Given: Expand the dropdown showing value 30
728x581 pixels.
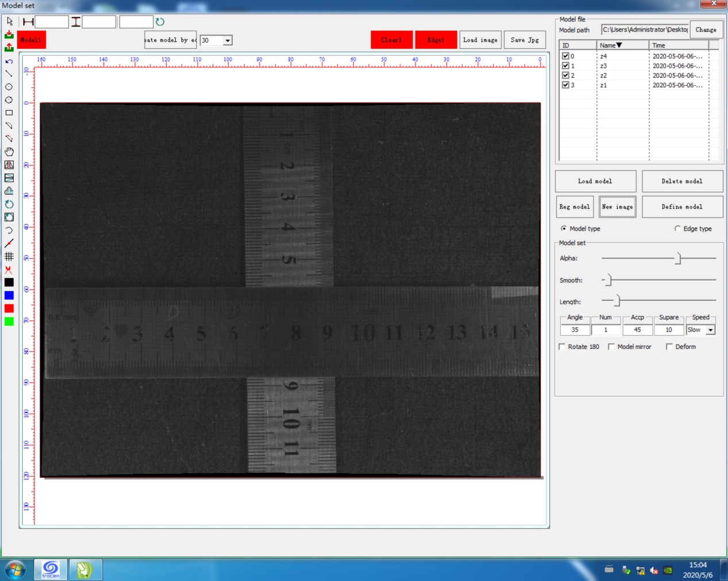Looking at the screenshot, I should 228,41.
